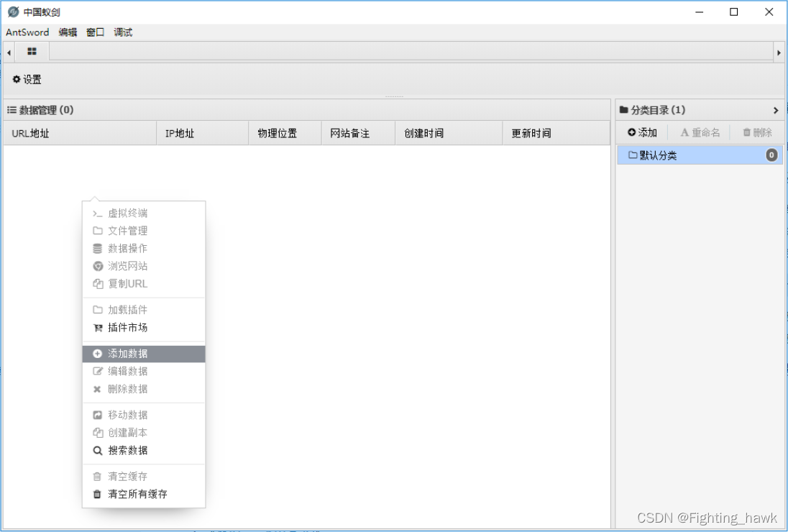Click the right tab scroll arrow
Screen dimensions: 788x532
point(779,52)
